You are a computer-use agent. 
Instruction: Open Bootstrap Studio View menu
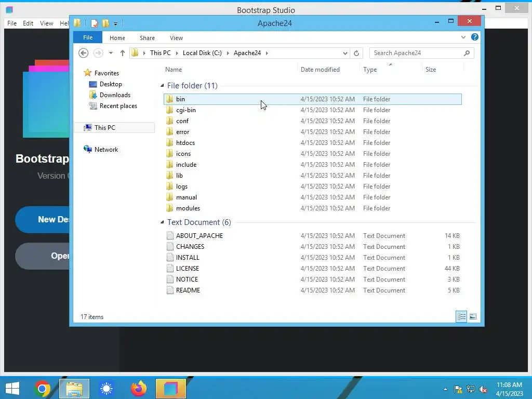click(x=46, y=23)
